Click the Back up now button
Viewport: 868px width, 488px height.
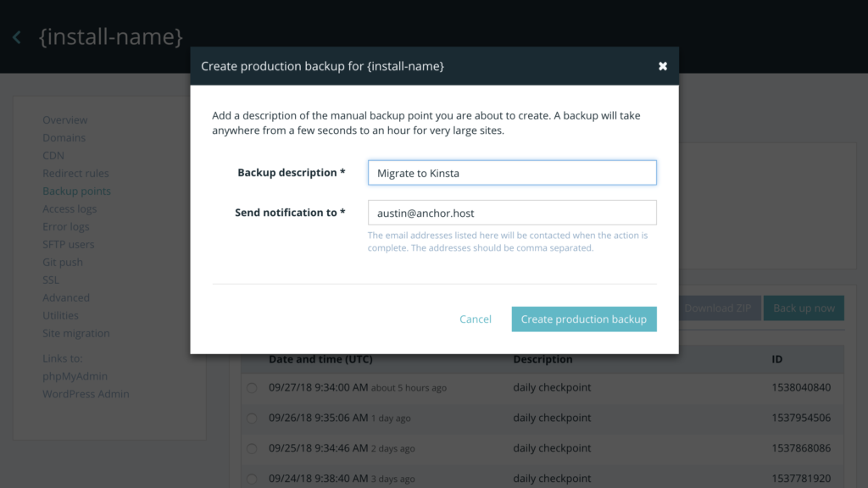(804, 308)
